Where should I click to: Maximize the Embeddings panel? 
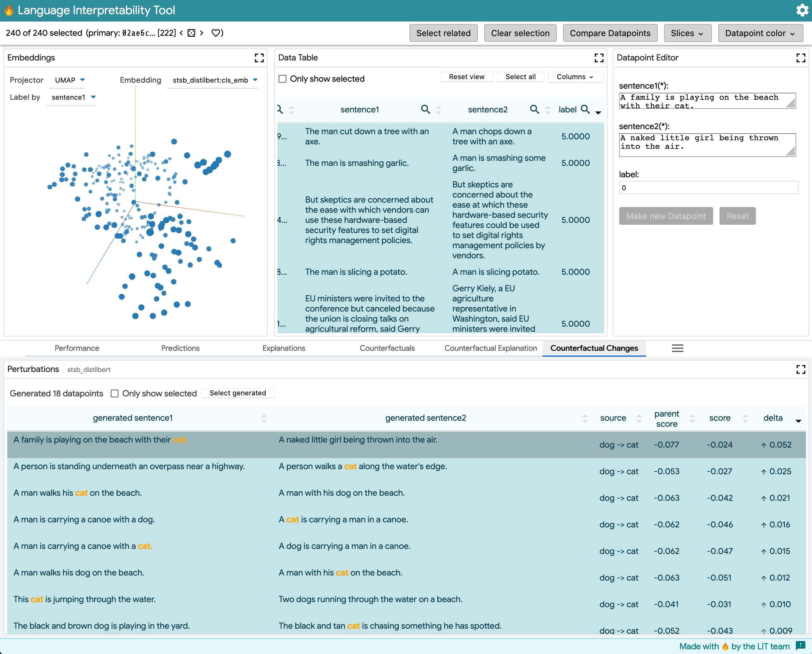coord(259,58)
